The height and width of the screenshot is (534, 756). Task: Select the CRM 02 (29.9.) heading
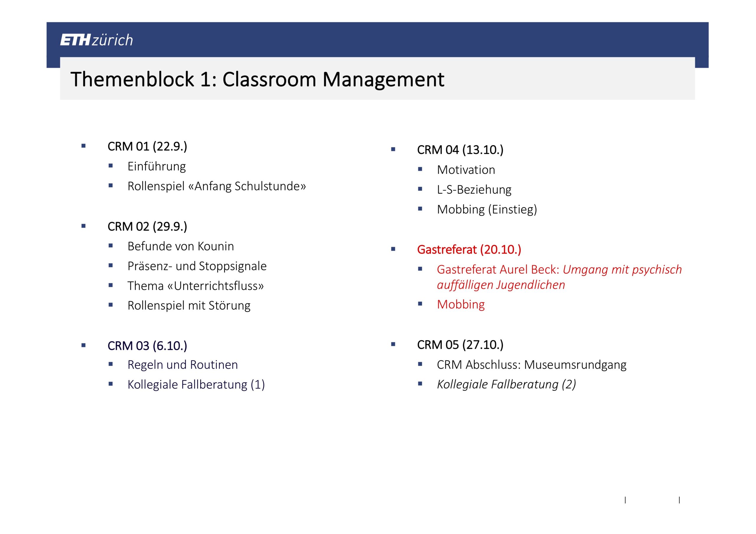[147, 226]
